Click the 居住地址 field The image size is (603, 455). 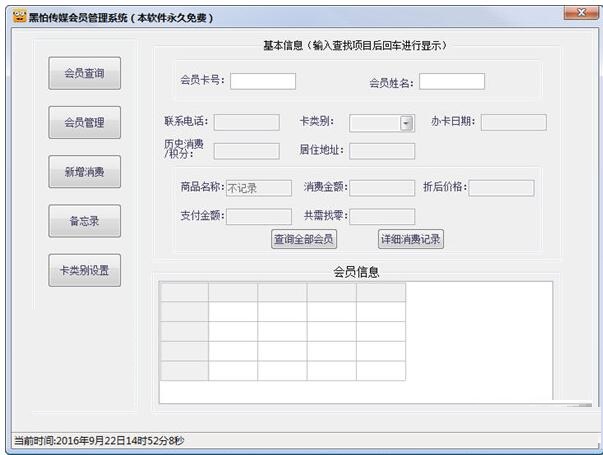pos(382,151)
